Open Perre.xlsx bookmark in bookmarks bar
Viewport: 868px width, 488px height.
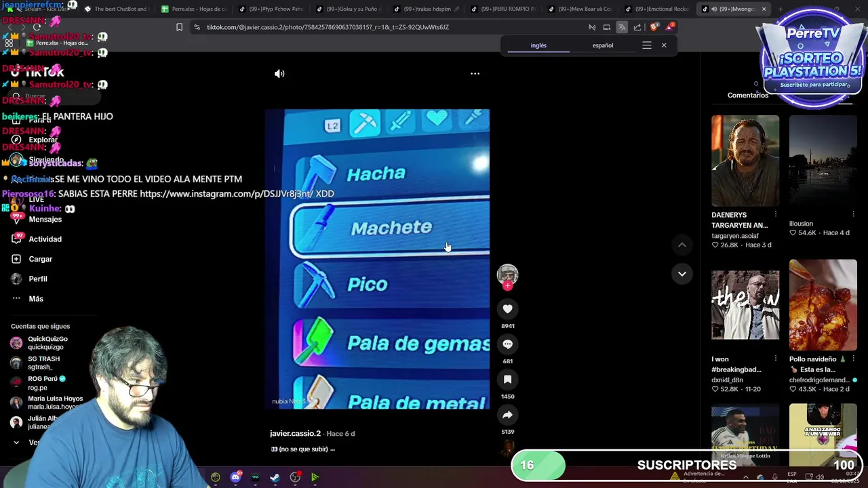[x=58, y=43]
